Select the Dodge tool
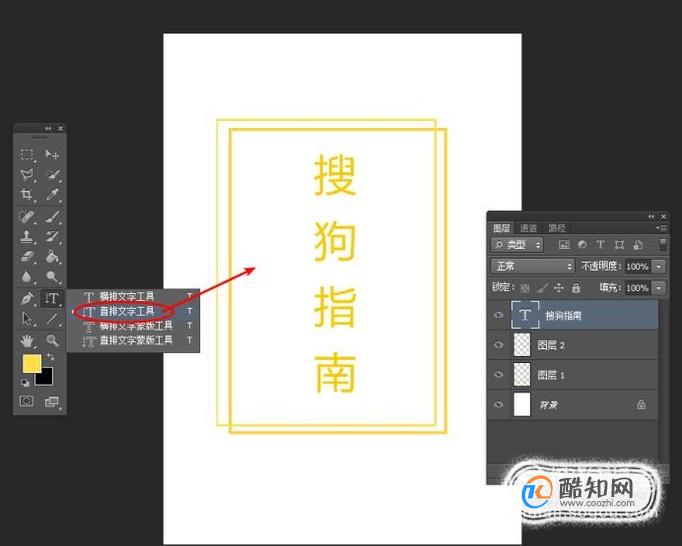The width and height of the screenshot is (682, 546). coord(52,276)
